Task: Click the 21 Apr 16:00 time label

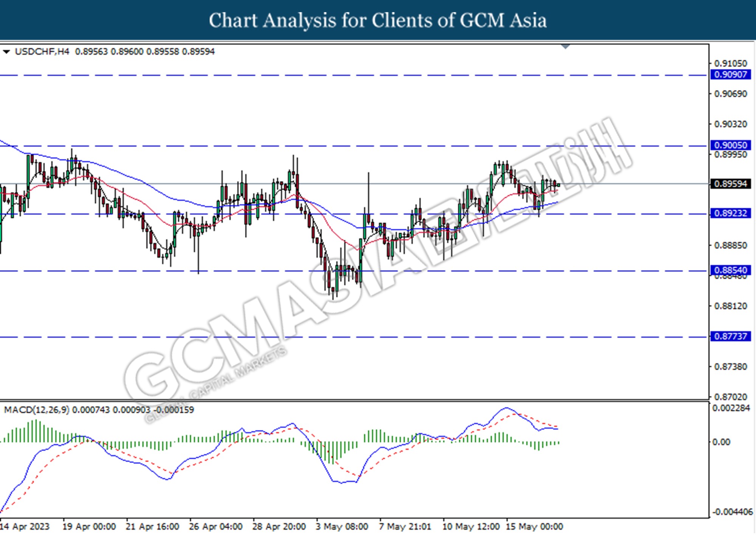Action: tap(152, 526)
